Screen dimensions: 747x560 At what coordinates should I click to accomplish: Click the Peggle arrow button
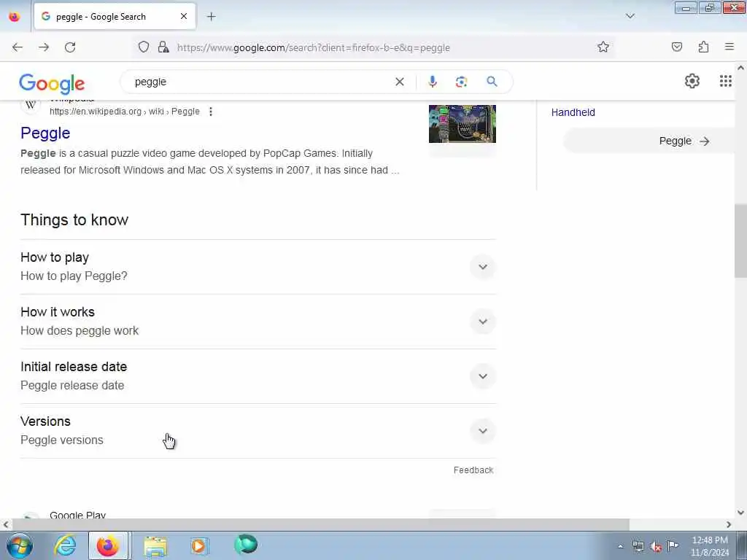point(684,141)
